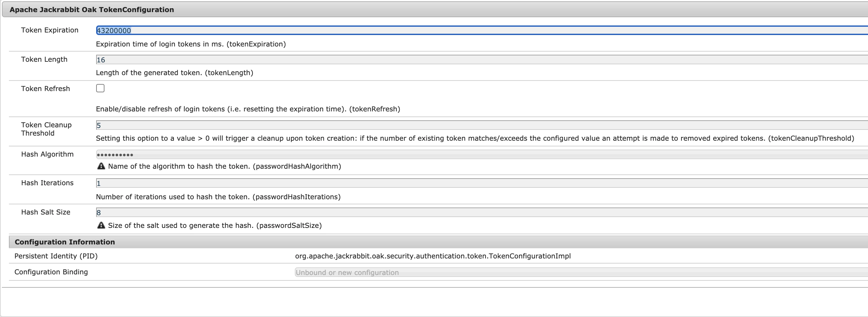The height and width of the screenshot is (317, 868).
Task: Click the 'Token Length' label
Action: [44, 59]
